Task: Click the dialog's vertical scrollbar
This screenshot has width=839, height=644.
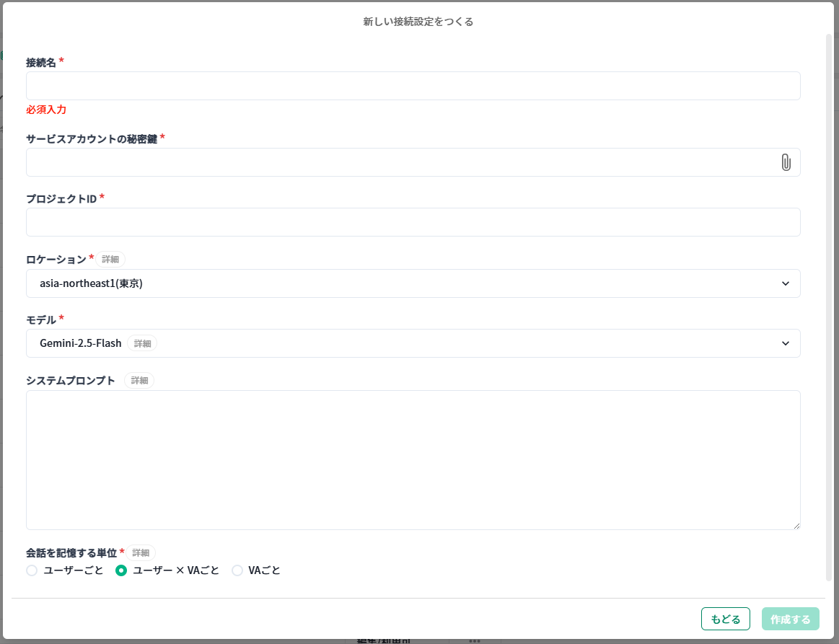Action: (829, 303)
